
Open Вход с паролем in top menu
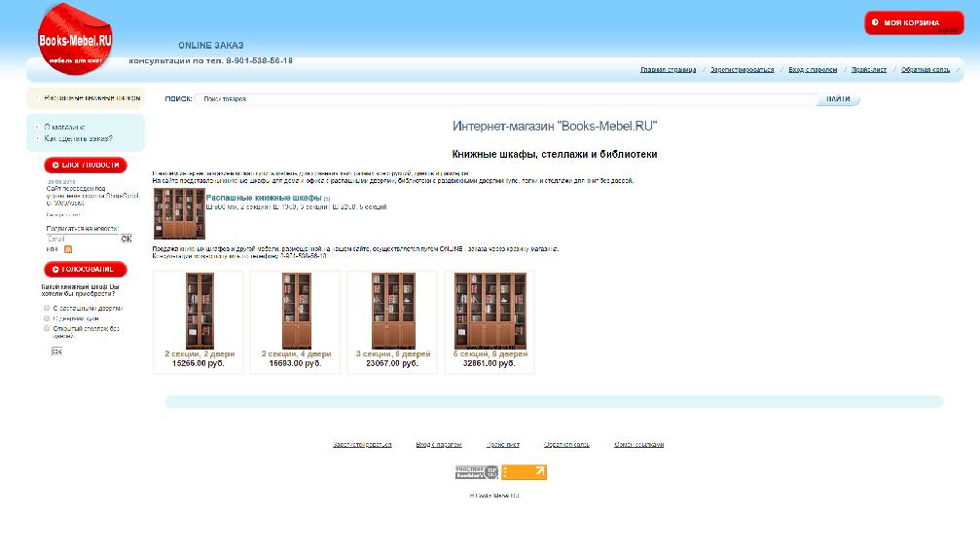[x=813, y=69]
